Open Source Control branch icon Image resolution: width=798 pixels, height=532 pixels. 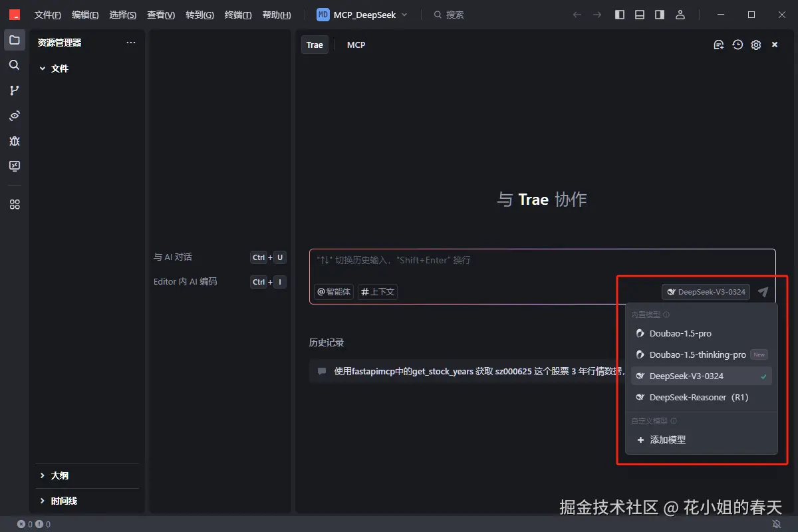pyautogui.click(x=15, y=90)
